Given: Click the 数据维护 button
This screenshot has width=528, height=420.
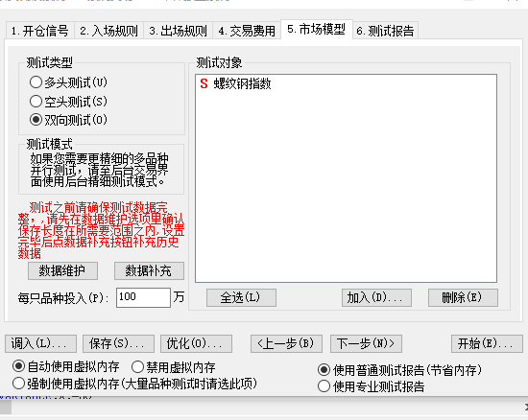Looking at the screenshot, I should [62, 270].
